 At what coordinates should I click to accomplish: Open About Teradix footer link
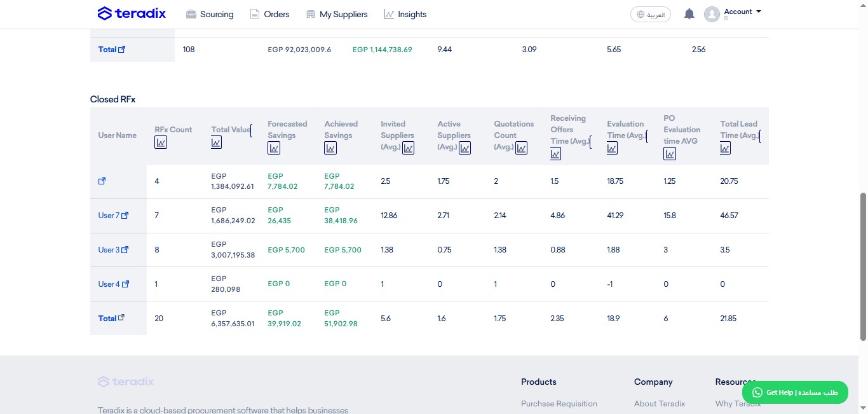[660, 403]
